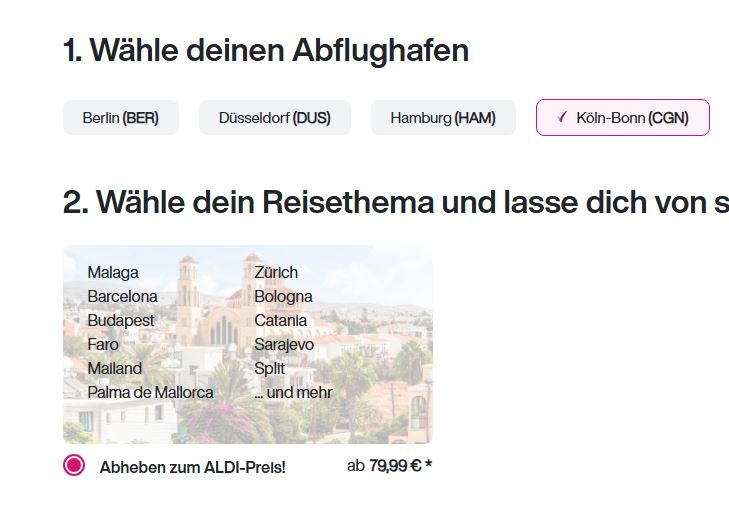Deselect the Köln-Bonn (CGN) airport
Image resolution: width=729 pixels, height=527 pixels.
click(x=623, y=118)
